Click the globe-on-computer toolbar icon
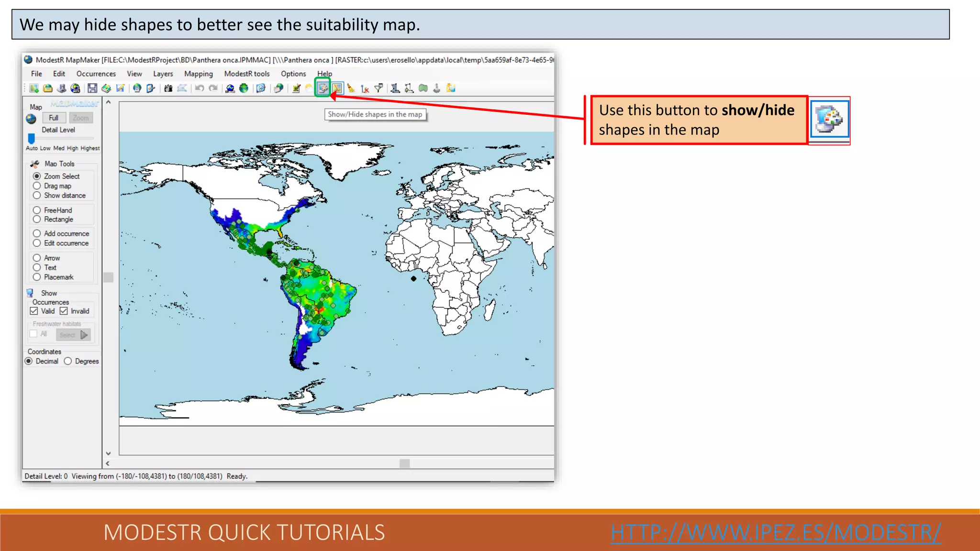The height and width of the screenshot is (551, 980). coord(75,88)
